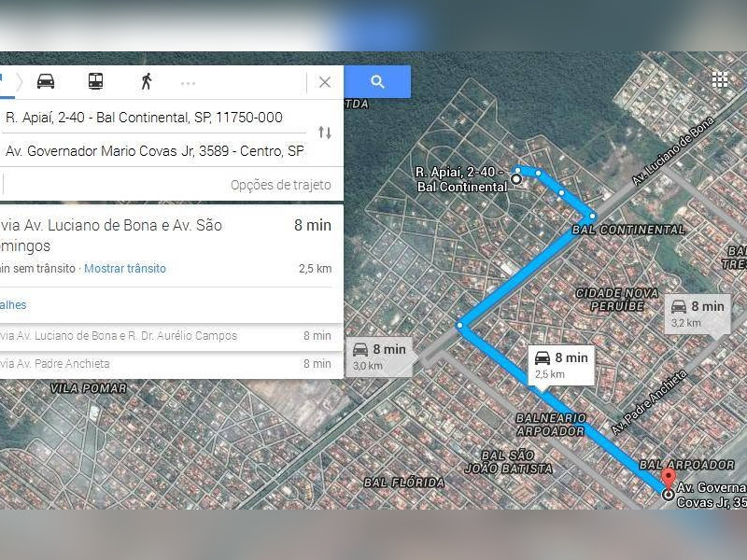
Task: Click the Av. Padre Anchieta street label on map
Action: tap(649, 403)
